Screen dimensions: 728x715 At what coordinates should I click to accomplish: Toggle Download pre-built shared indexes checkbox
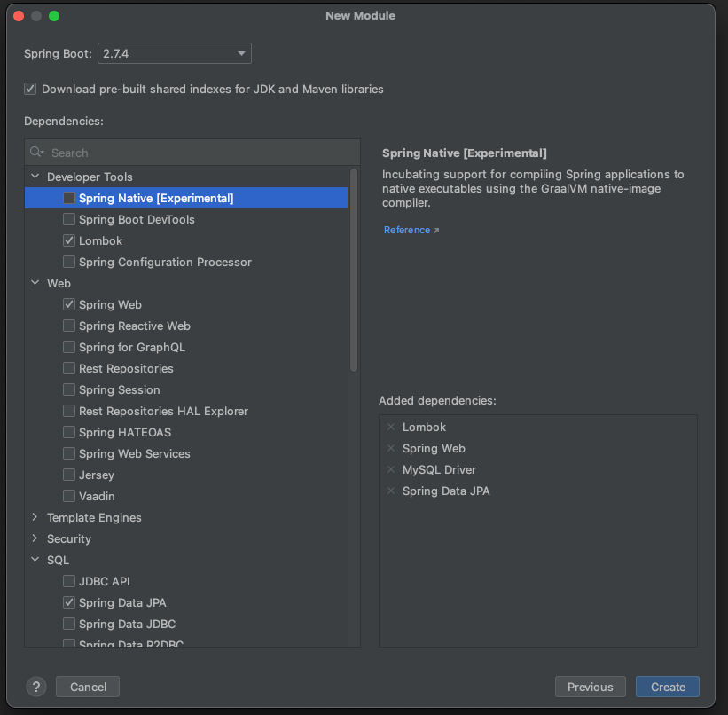[x=30, y=89]
